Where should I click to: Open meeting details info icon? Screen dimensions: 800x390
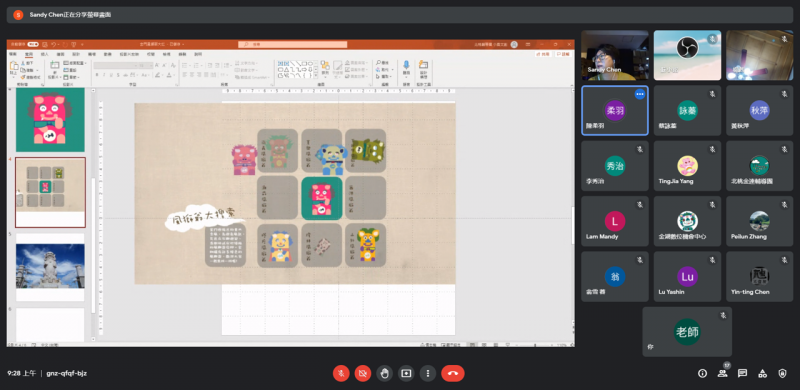click(x=702, y=374)
